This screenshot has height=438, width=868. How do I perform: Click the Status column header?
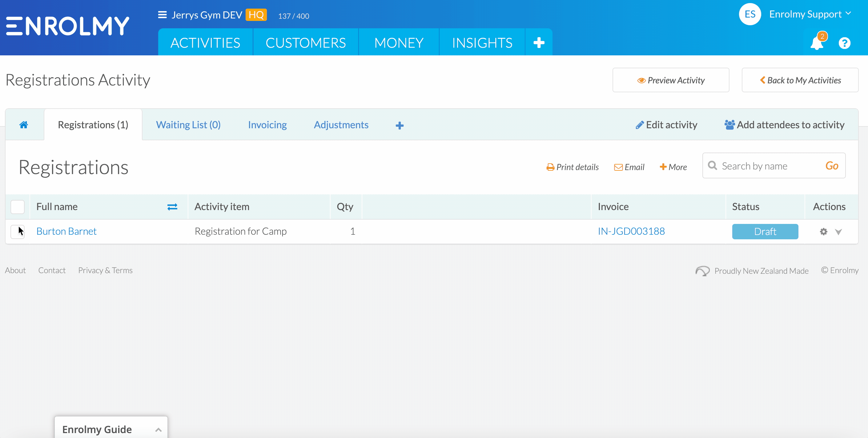point(745,207)
